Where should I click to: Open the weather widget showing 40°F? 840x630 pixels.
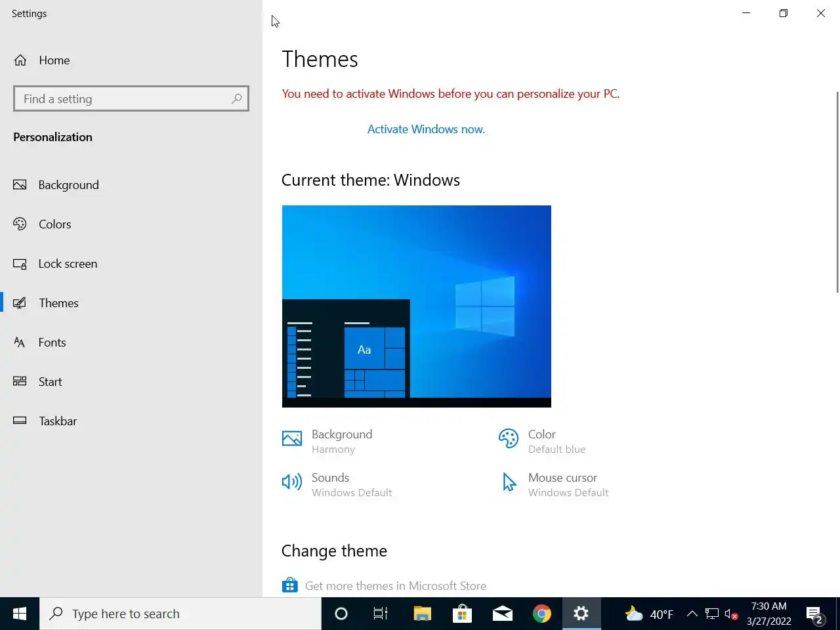coord(649,614)
